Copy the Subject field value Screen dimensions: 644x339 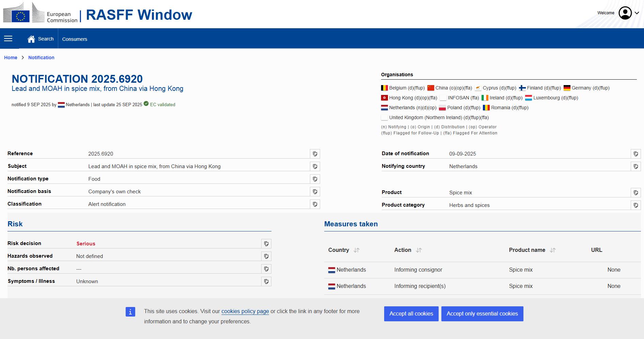pos(315,166)
